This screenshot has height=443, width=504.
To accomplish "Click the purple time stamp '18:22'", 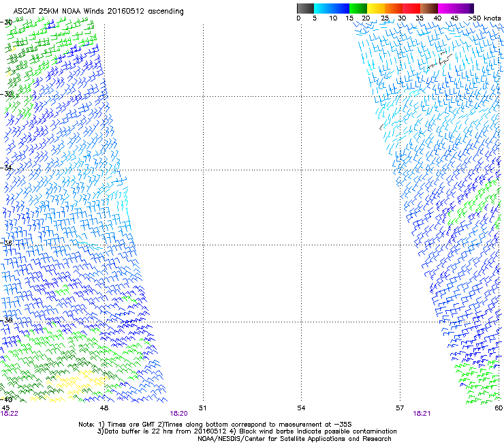I will point(10,414).
